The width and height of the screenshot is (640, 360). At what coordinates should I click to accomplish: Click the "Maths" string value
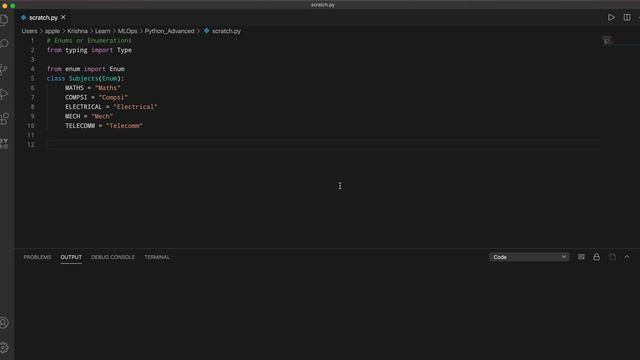click(108, 88)
